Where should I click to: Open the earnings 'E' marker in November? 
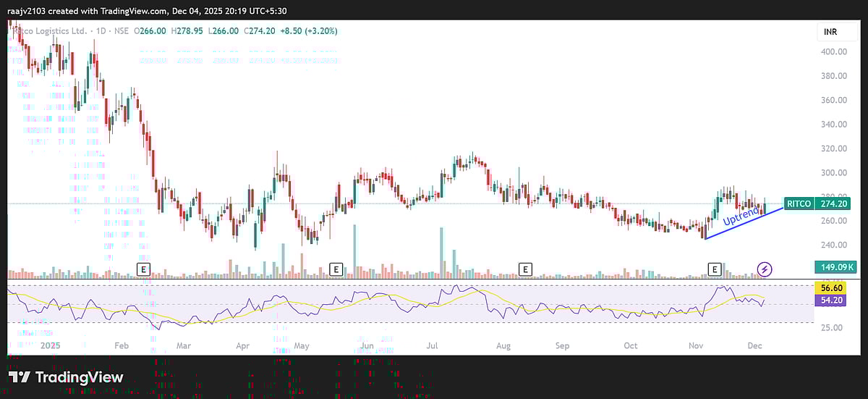(x=715, y=269)
